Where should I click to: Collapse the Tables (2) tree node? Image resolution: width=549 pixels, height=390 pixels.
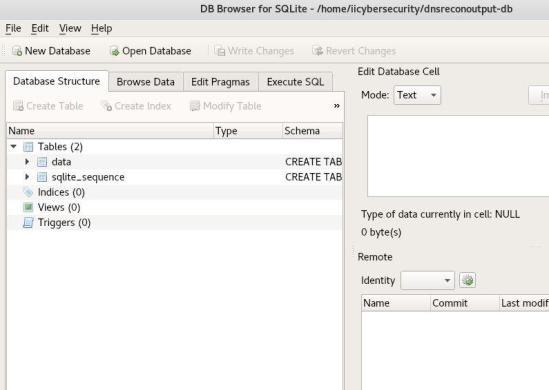click(14, 146)
